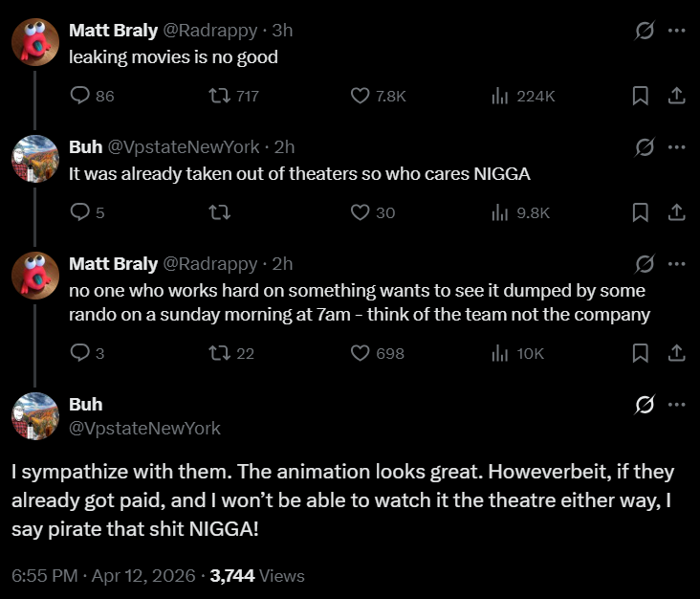Like the tweet with 7.8K likes
The image size is (700, 599).
[x=360, y=96]
